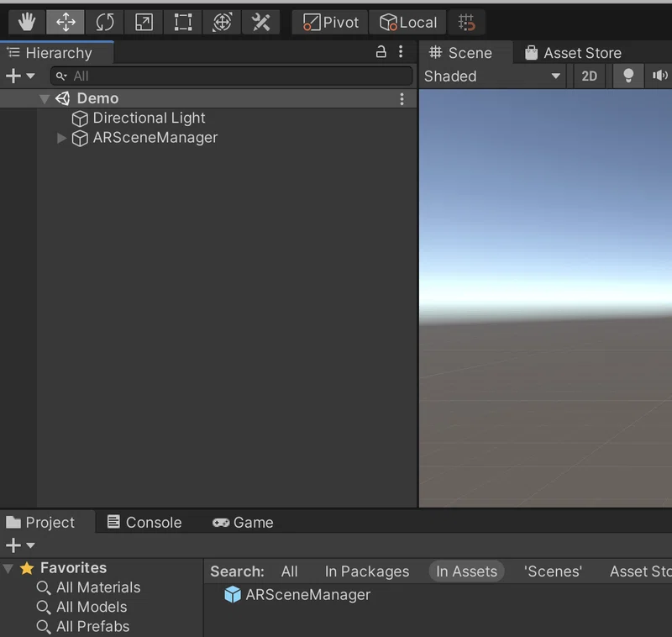Select the Hand tool
This screenshot has height=637, width=672.
[x=27, y=22]
